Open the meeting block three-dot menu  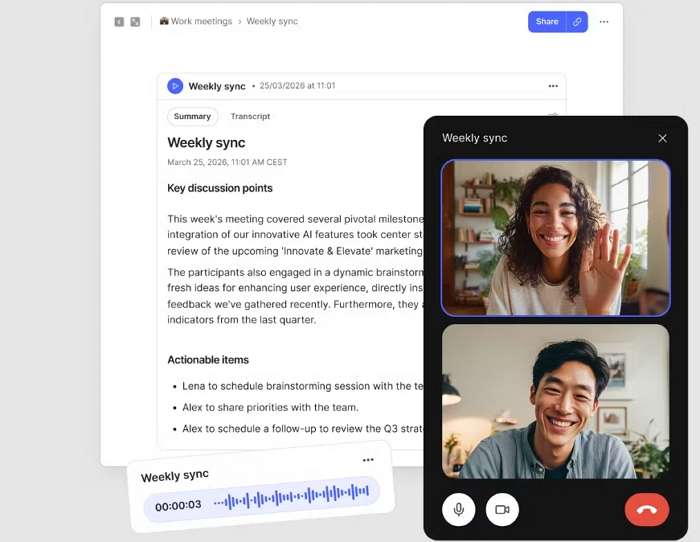pyautogui.click(x=553, y=86)
